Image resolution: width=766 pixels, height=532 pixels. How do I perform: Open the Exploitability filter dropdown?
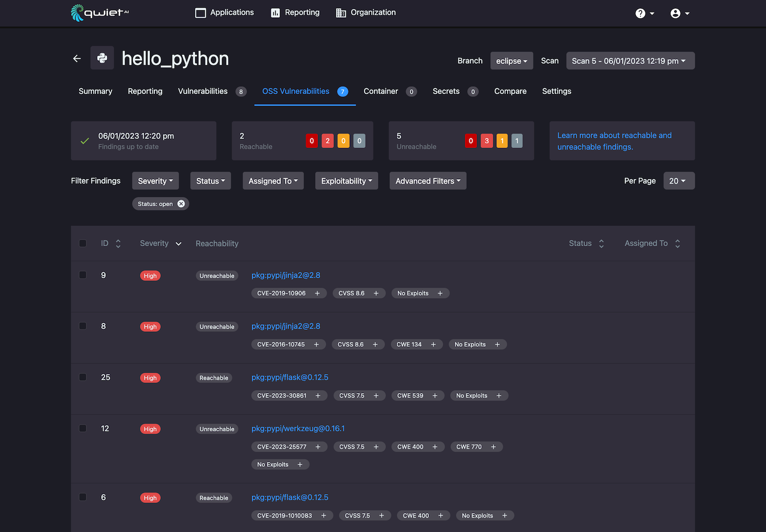pyautogui.click(x=347, y=181)
